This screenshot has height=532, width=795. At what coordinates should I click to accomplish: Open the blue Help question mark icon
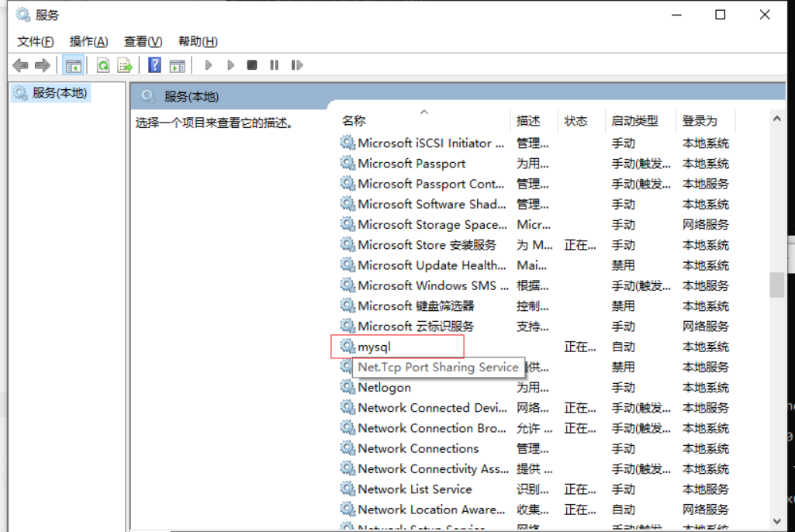pos(154,65)
